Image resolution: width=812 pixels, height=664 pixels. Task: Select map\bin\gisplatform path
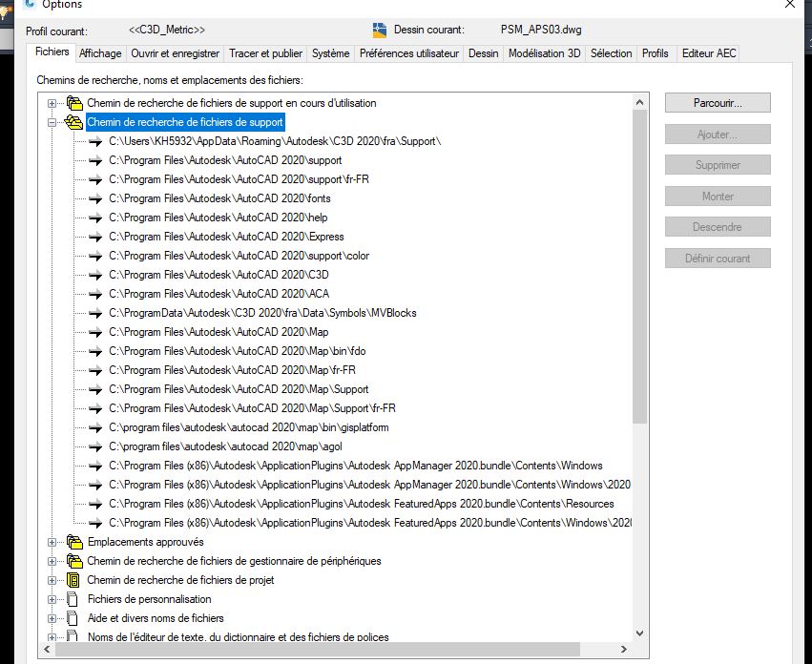click(249, 427)
